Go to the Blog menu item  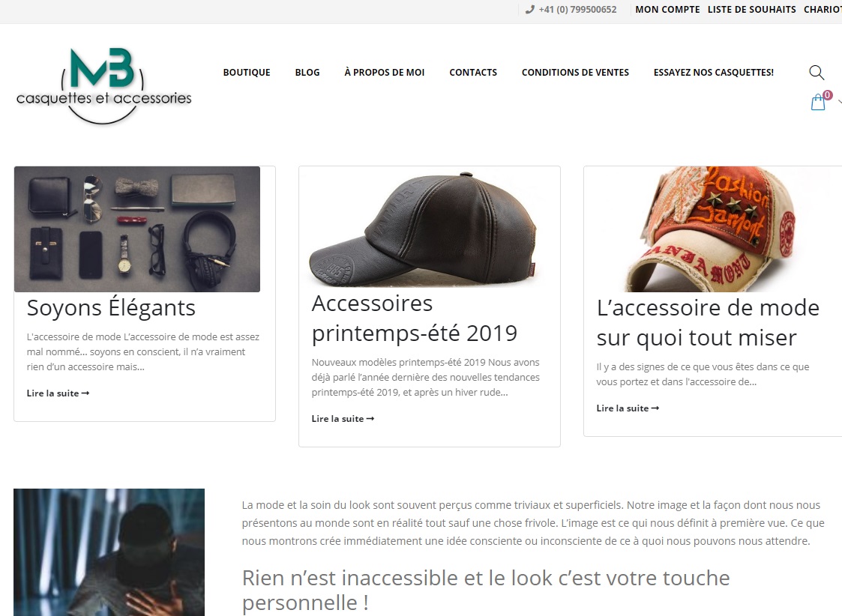click(x=307, y=73)
